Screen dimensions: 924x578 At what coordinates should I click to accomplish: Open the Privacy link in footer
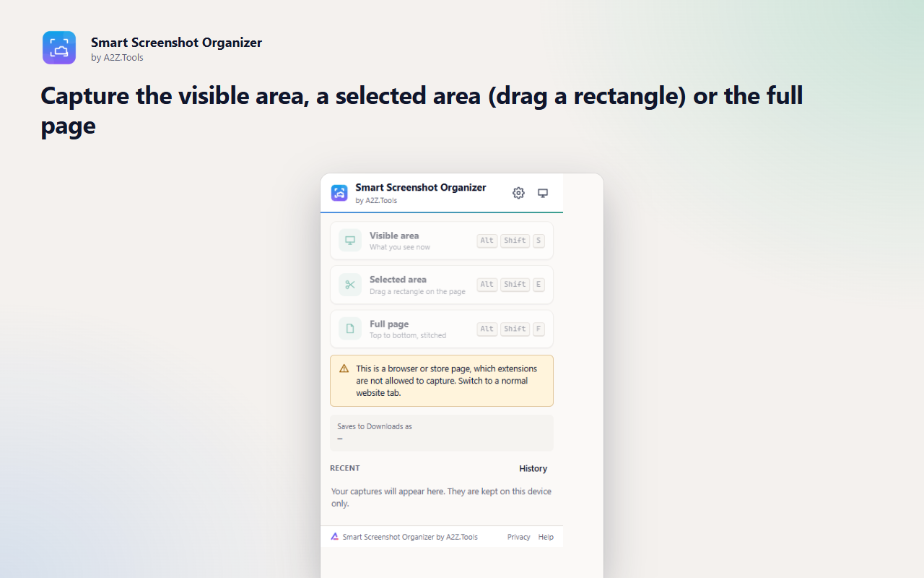pyautogui.click(x=518, y=537)
